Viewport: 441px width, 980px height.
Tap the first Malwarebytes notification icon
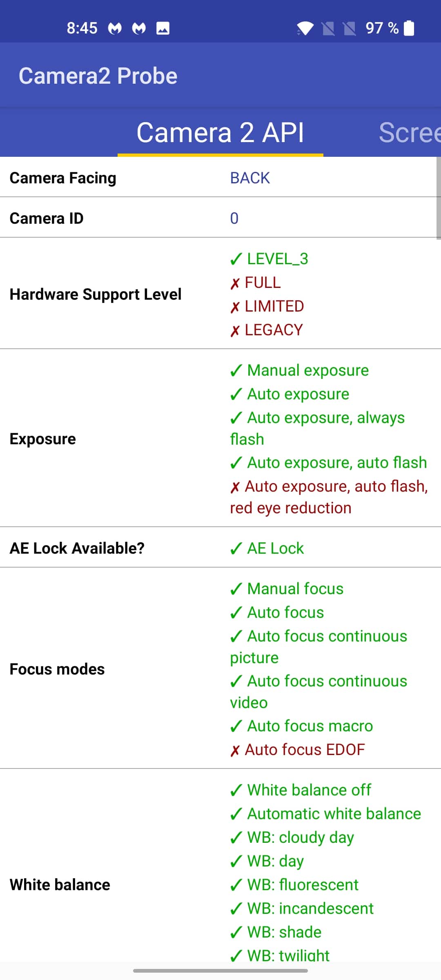[x=115, y=28]
